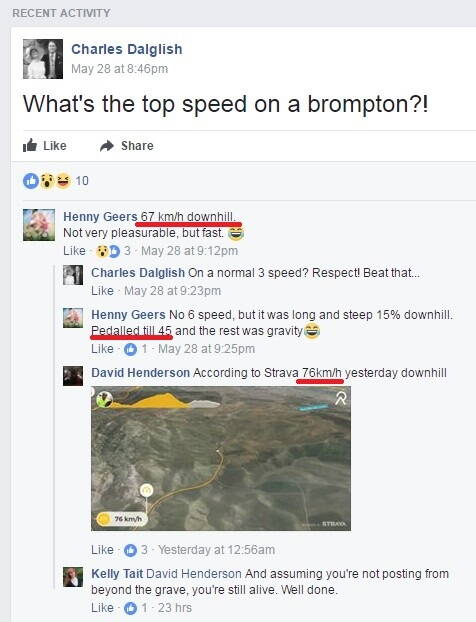Image resolution: width=476 pixels, height=622 pixels.
Task: Open Henny Geers' profile picture
Action: click(x=39, y=225)
